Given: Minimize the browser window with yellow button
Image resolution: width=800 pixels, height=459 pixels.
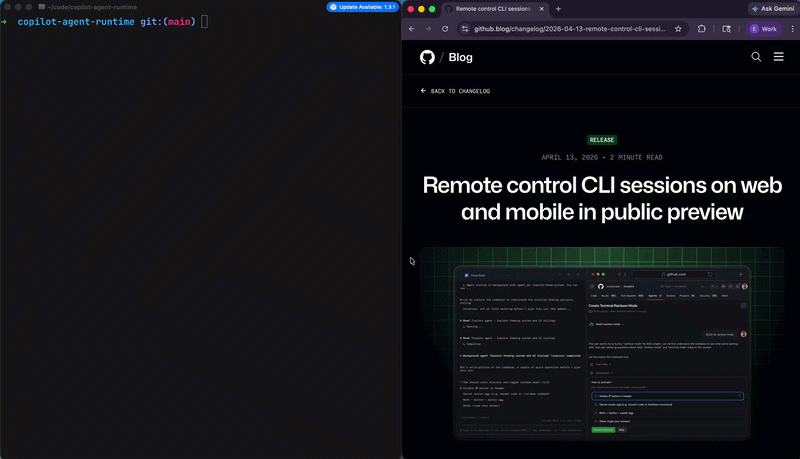Looking at the screenshot, I should [x=421, y=9].
